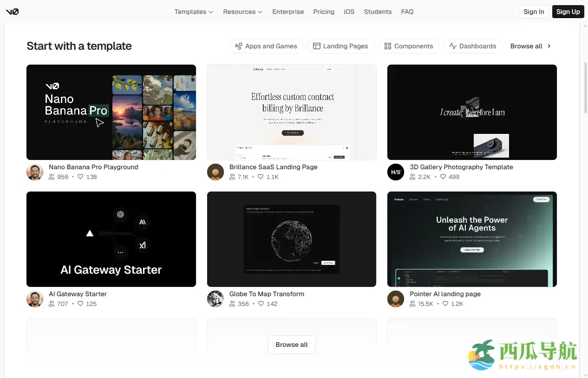The image size is (588, 378).
Task: Expand the Resources dropdown menu
Action: 242,12
